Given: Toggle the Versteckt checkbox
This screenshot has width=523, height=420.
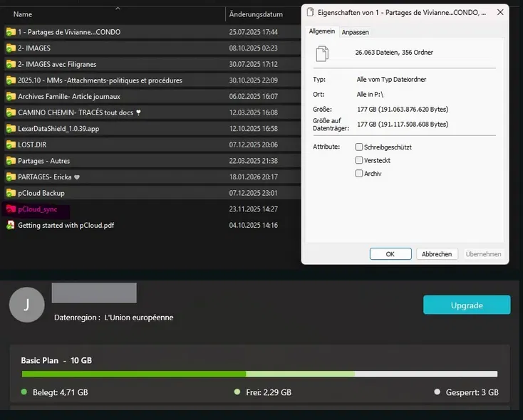Looking at the screenshot, I should click(359, 160).
